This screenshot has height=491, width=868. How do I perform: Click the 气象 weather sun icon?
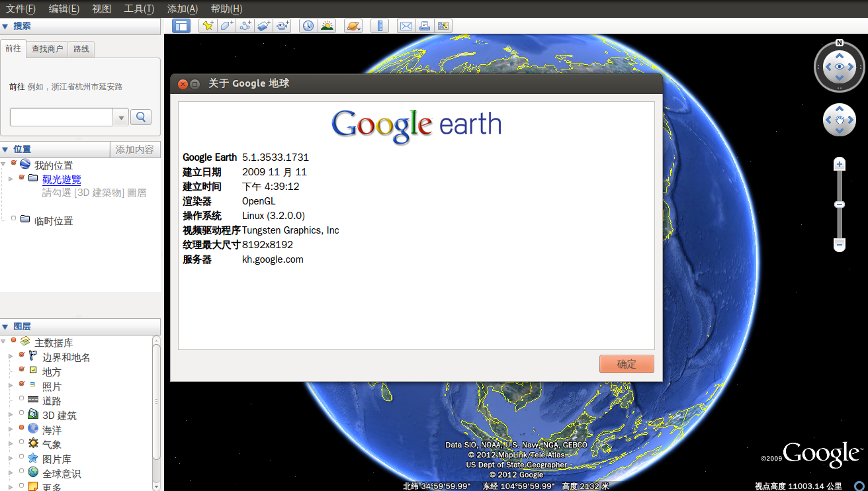pyautogui.click(x=33, y=443)
